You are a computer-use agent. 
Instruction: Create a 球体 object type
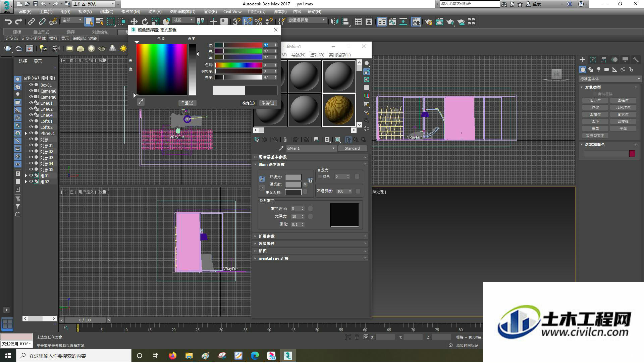pos(595,107)
